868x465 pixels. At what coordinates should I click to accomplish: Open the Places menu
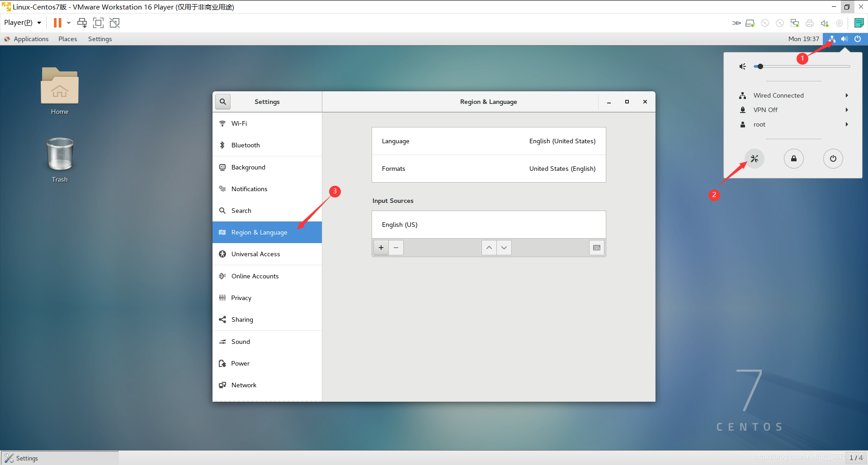coord(68,39)
